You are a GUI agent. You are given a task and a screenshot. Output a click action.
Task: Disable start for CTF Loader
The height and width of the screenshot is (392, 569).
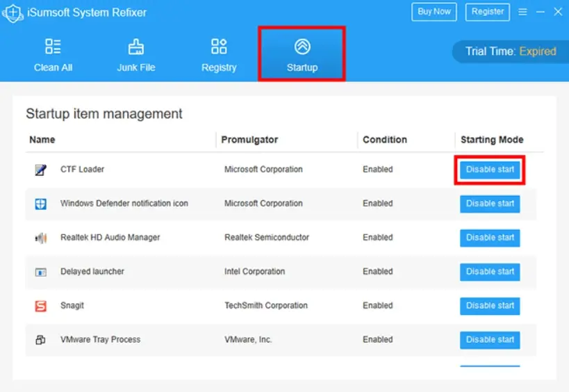point(490,170)
